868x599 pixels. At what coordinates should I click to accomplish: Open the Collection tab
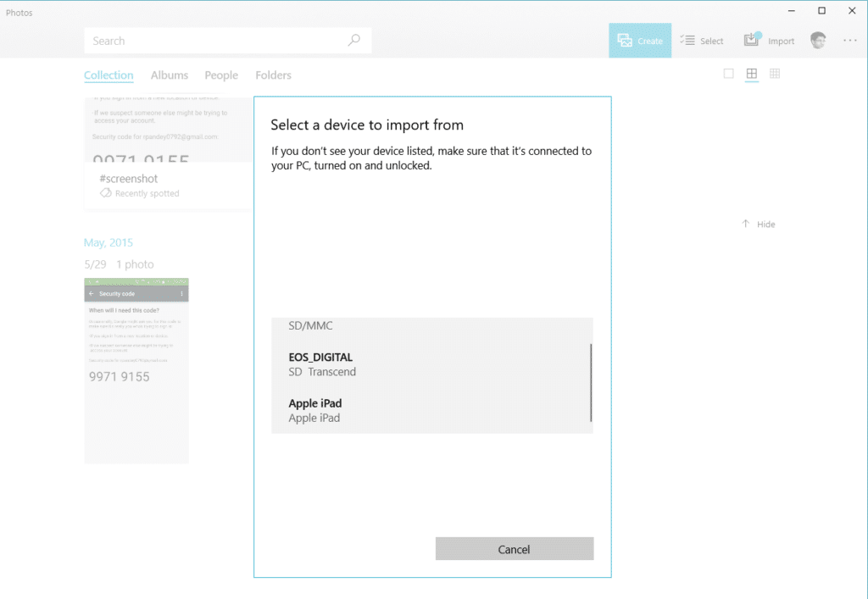click(108, 75)
